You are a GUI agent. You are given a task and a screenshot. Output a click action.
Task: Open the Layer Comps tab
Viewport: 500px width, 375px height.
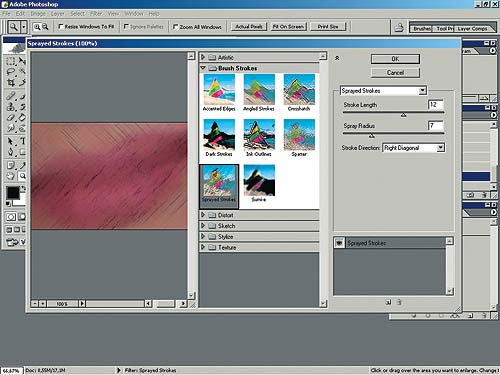point(472,28)
